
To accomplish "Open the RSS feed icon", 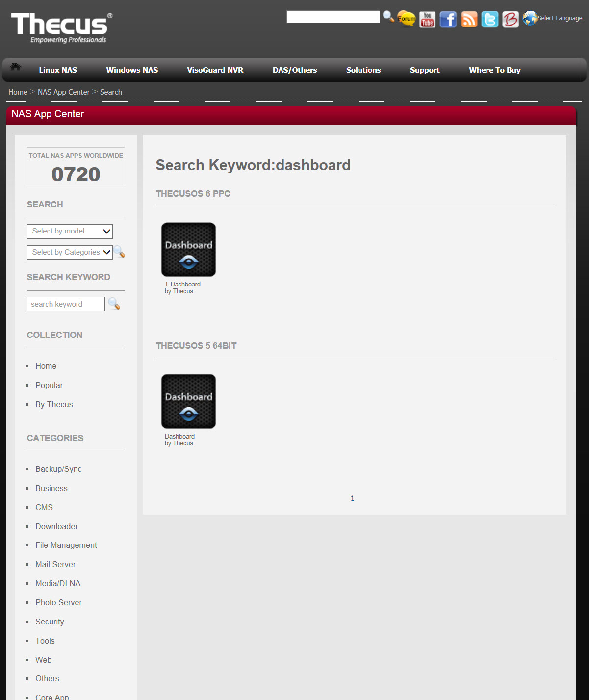I will tap(469, 19).
